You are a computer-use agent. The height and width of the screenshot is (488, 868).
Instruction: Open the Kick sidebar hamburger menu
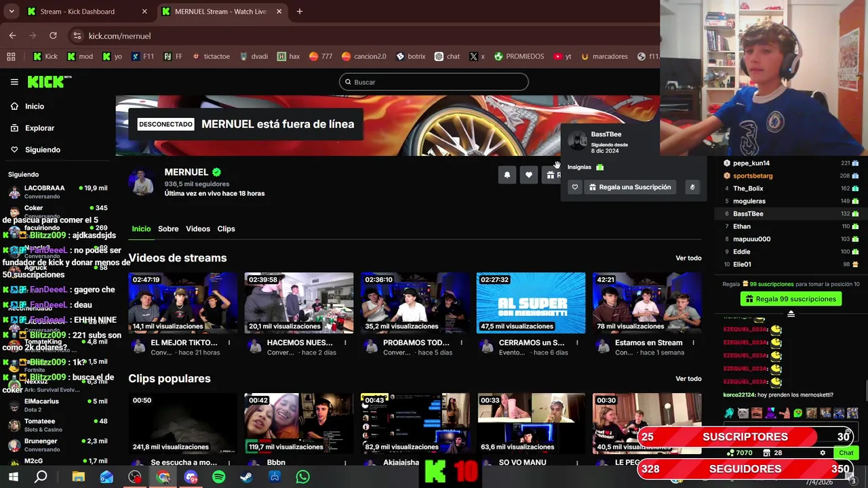click(14, 82)
